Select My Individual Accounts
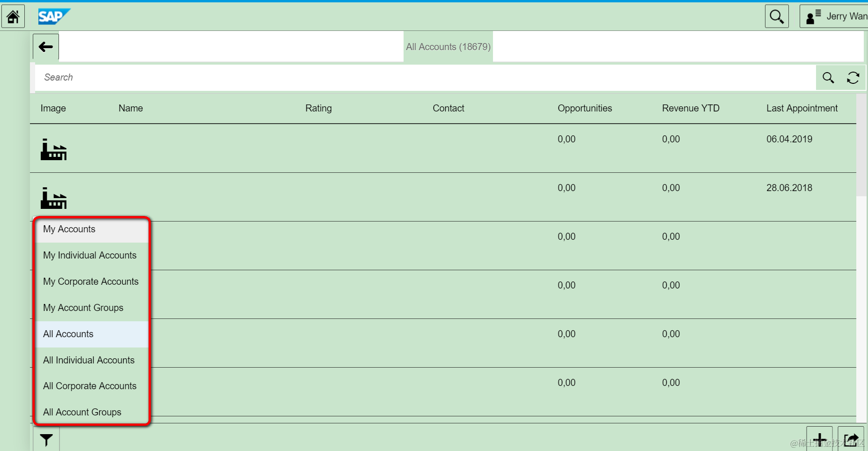868x451 pixels. [93, 255]
